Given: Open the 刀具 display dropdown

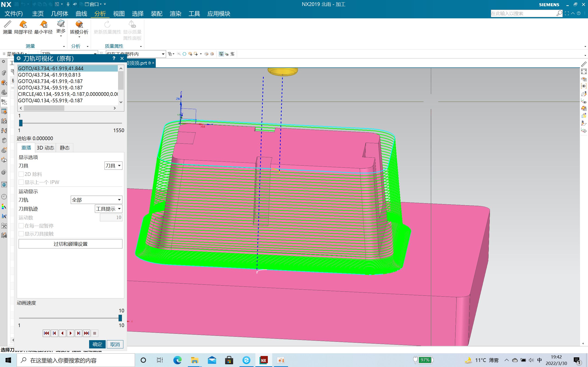Looking at the screenshot, I should (113, 166).
